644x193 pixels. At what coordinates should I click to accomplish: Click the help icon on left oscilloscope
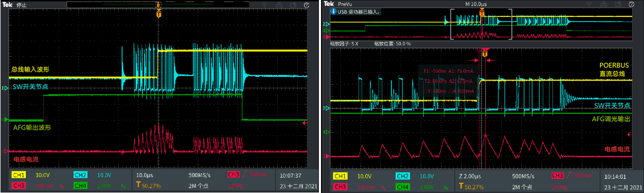coord(307,5)
